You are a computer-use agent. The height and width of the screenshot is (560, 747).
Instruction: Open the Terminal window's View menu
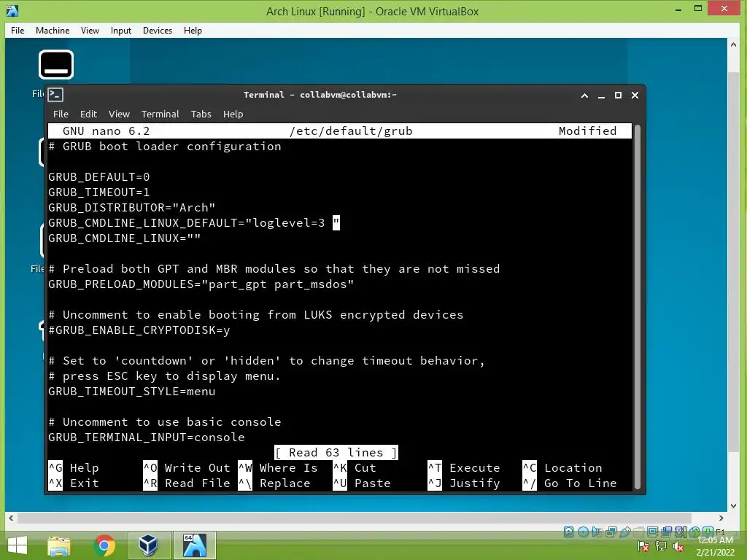[119, 114]
